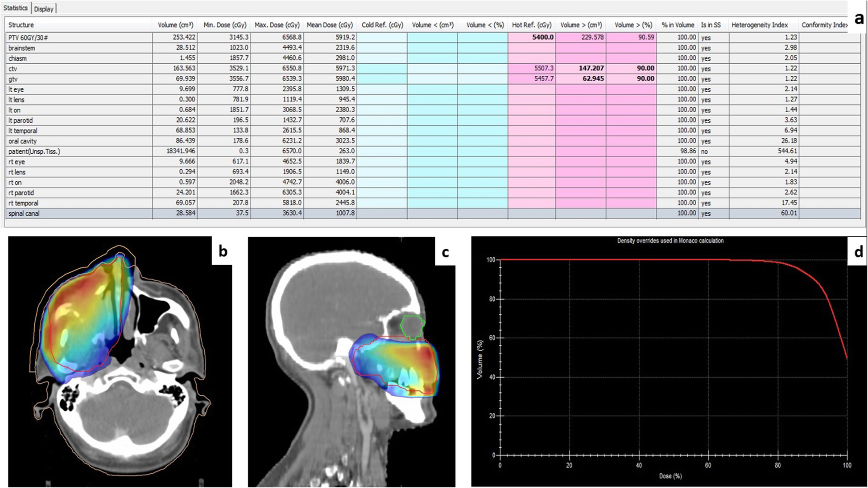The image size is (868, 488).
Task: Select the brainstem structure row
Action: 433,48
